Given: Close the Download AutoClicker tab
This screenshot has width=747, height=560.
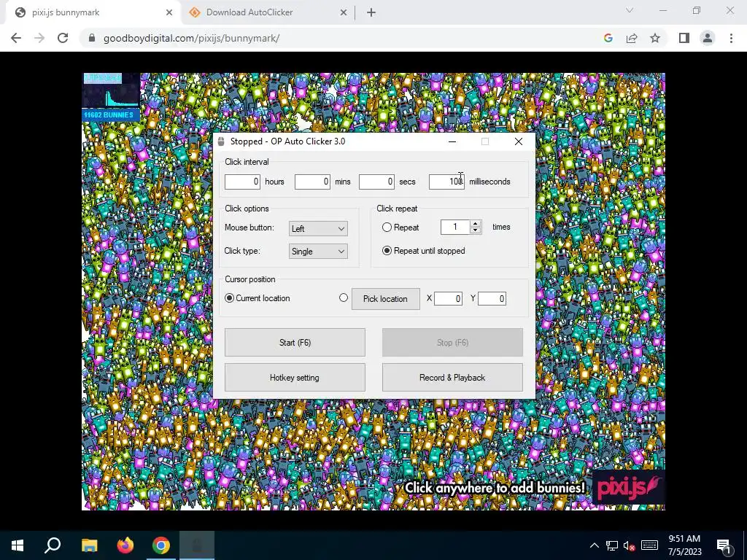Looking at the screenshot, I should tap(344, 12).
